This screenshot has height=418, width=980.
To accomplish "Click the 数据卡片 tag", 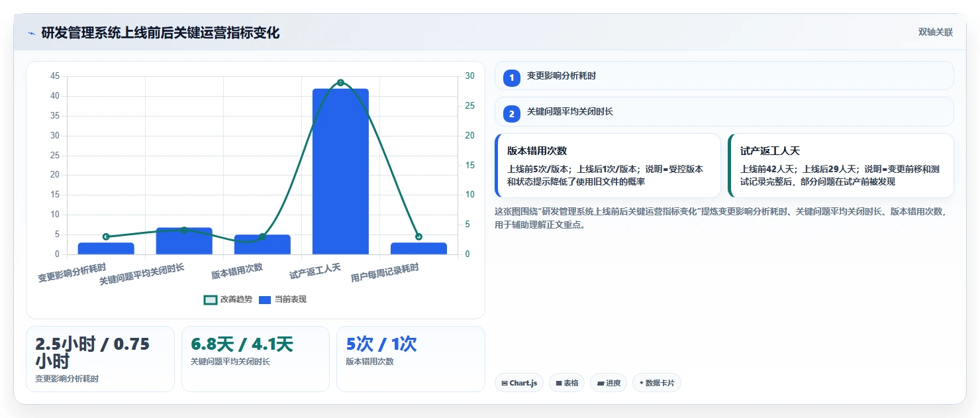I will [657, 383].
